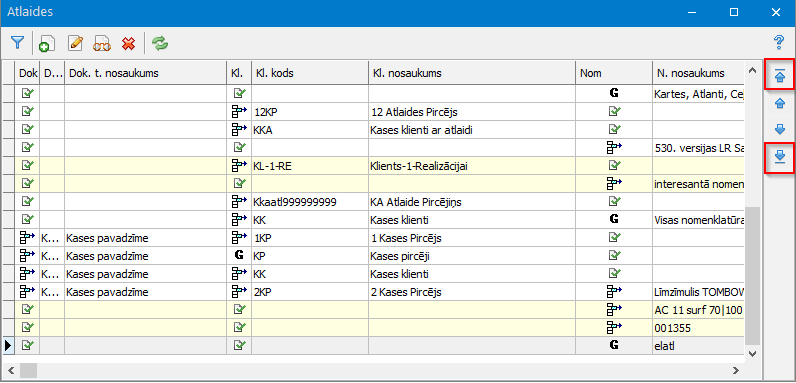Select 530. versijas LR cell

[698, 147]
